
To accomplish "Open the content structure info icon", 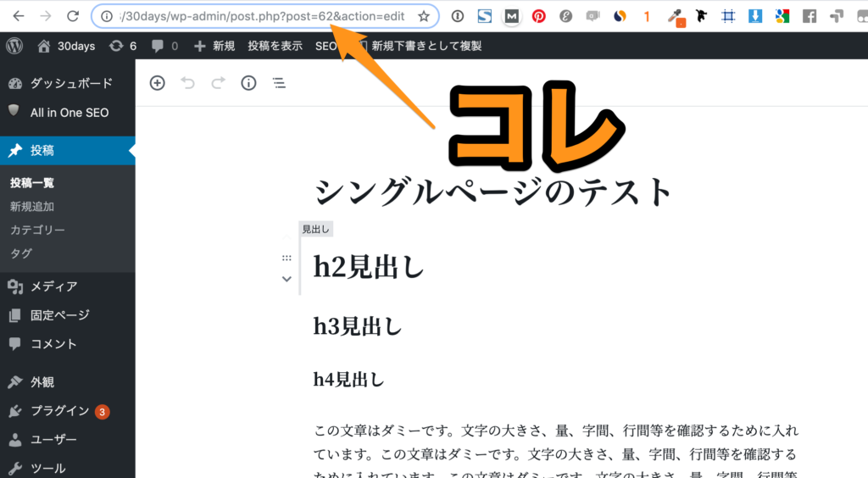I will pyautogui.click(x=248, y=82).
